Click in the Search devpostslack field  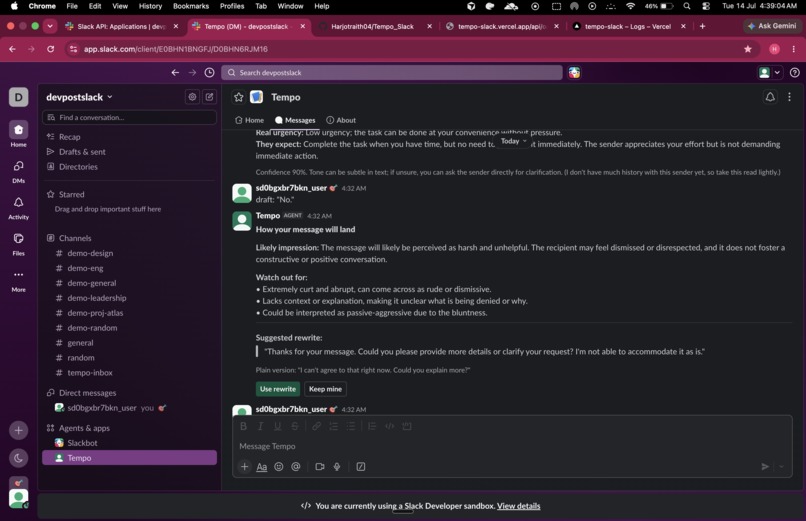coord(392,72)
